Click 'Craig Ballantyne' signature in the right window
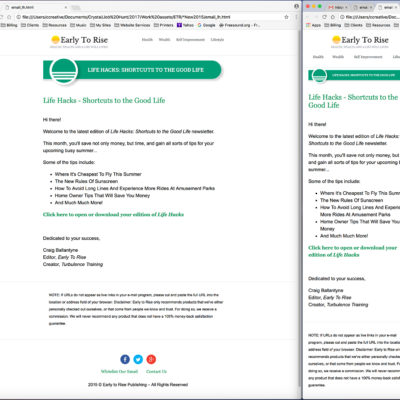The height and width of the screenshot is (400, 400). click(x=326, y=290)
